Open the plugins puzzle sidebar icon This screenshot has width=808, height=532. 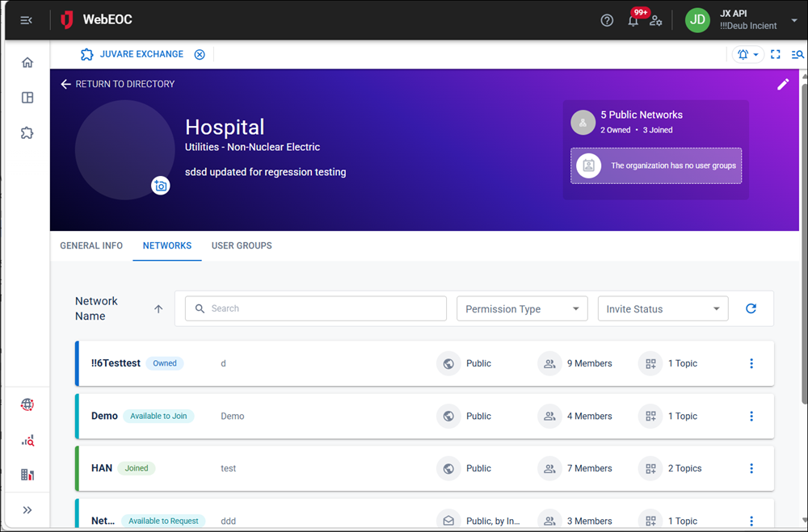tap(27, 133)
